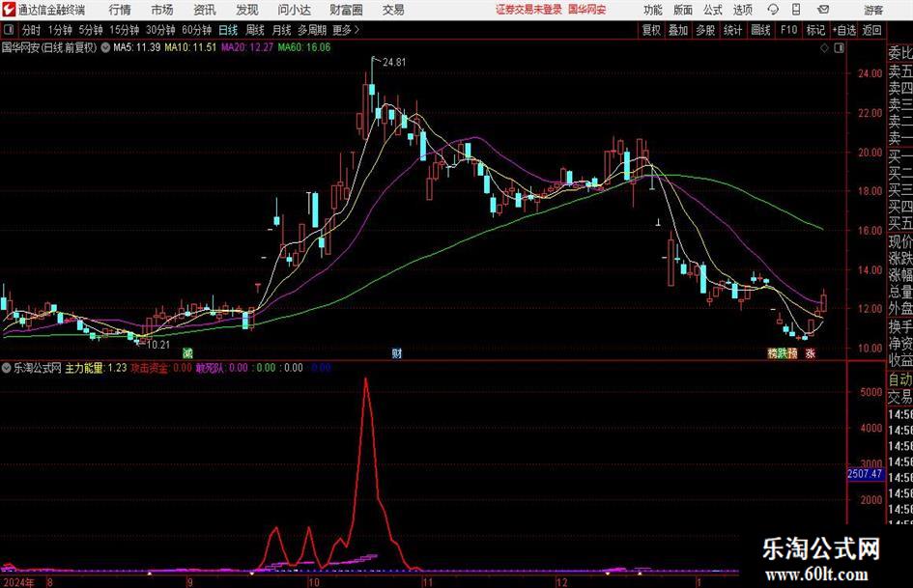Click the 攻击资金 indicator label

coord(150,368)
